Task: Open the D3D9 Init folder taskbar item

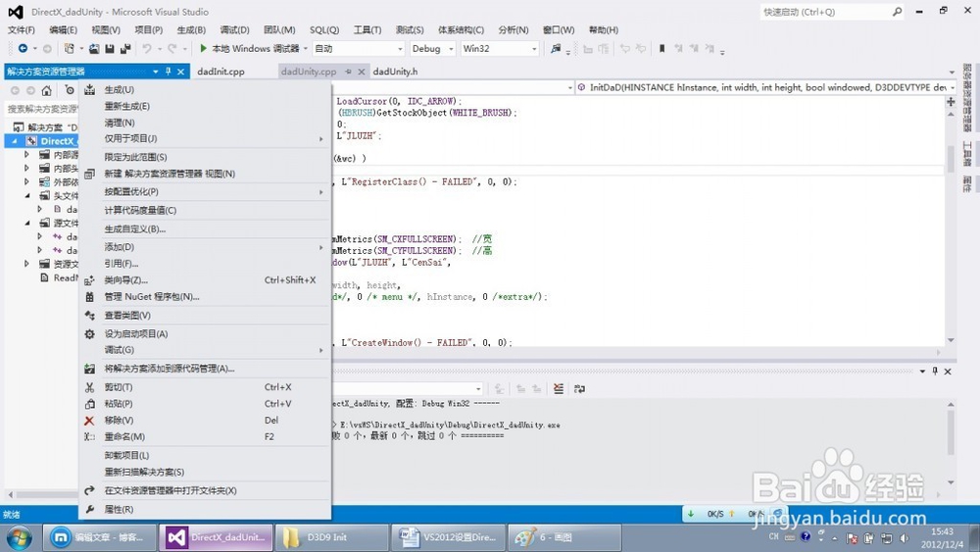Action: (331, 537)
